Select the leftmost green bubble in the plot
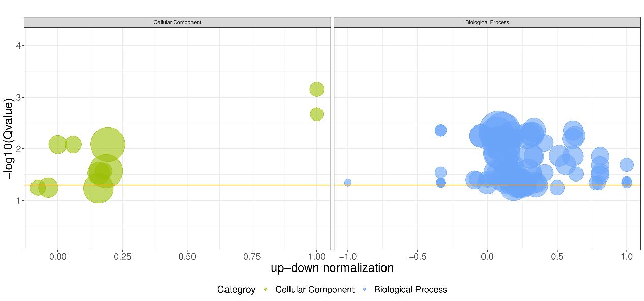The image size is (644, 301). [x=38, y=188]
